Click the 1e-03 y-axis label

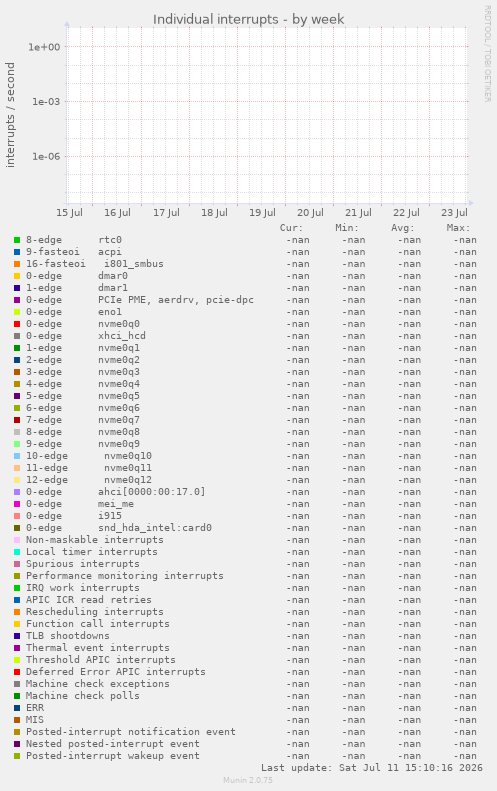click(45, 101)
